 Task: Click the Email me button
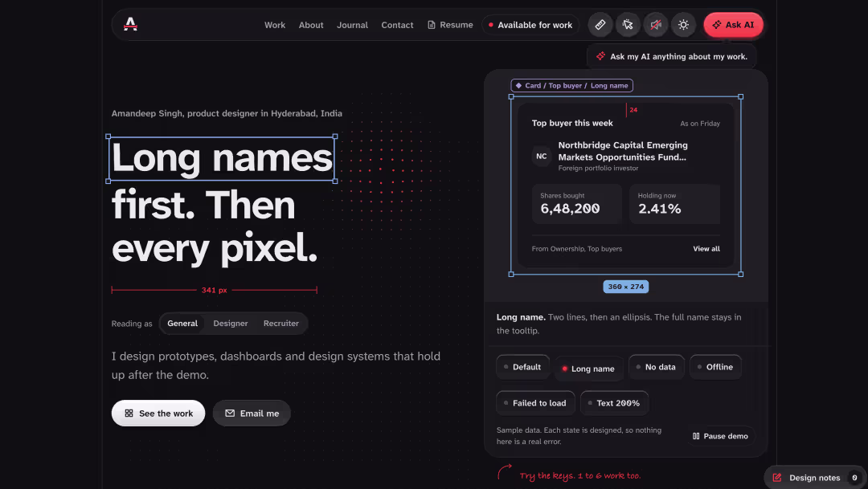tap(252, 414)
